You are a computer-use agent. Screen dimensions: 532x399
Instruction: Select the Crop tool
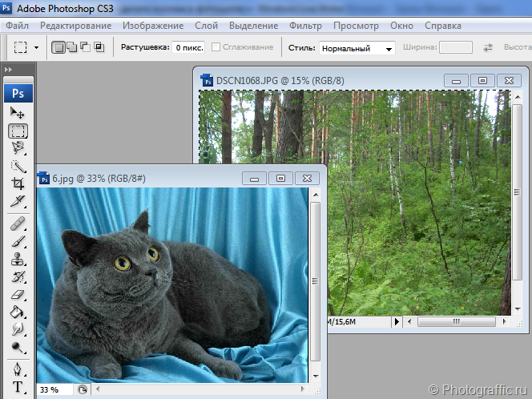[x=18, y=183]
